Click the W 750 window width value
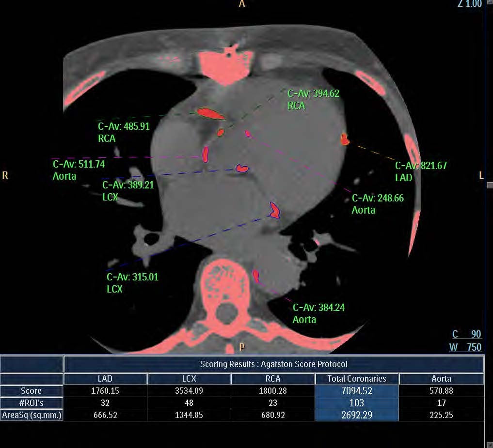The image size is (493, 448). point(465,347)
